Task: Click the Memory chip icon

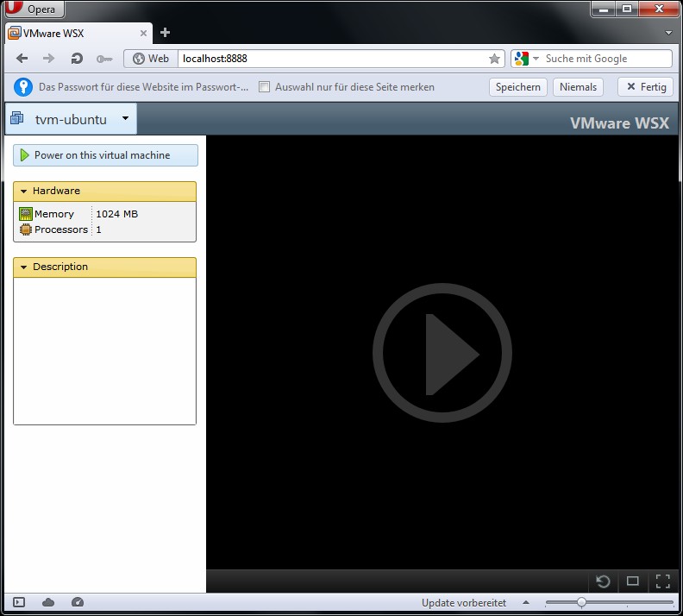Action: (26, 214)
